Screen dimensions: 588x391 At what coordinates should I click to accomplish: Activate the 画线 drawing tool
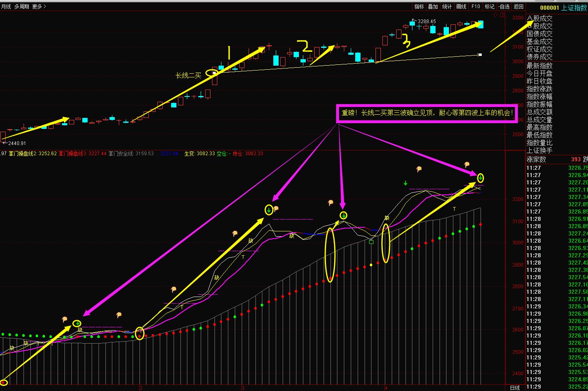tap(461, 6)
